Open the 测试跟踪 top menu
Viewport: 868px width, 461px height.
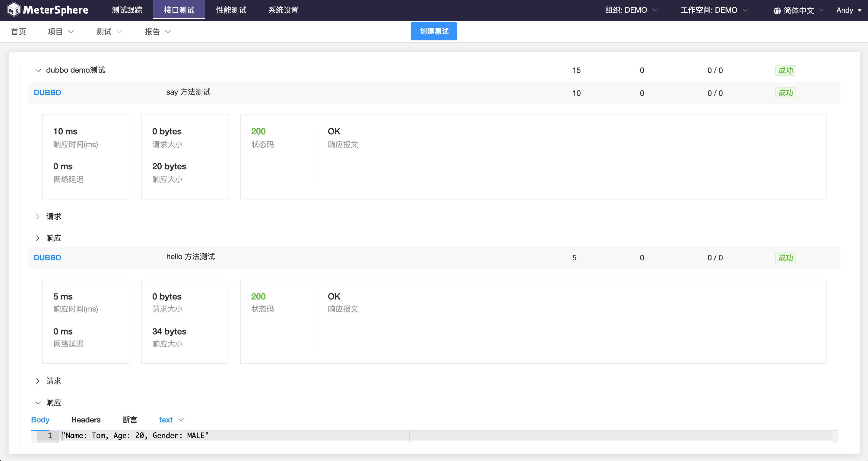[127, 10]
